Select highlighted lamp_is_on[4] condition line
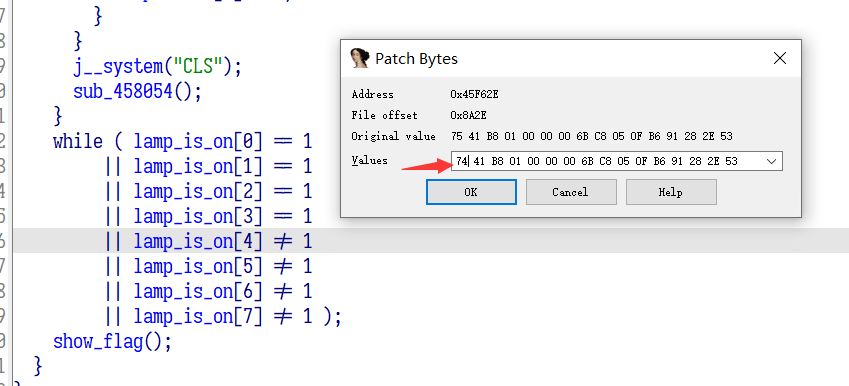 208,241
